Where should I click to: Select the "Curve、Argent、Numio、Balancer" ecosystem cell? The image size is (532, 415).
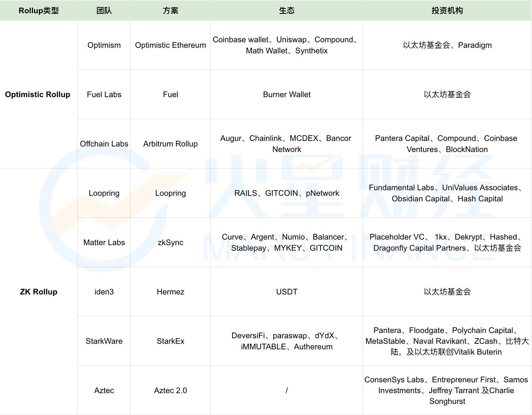pos(287,242)
